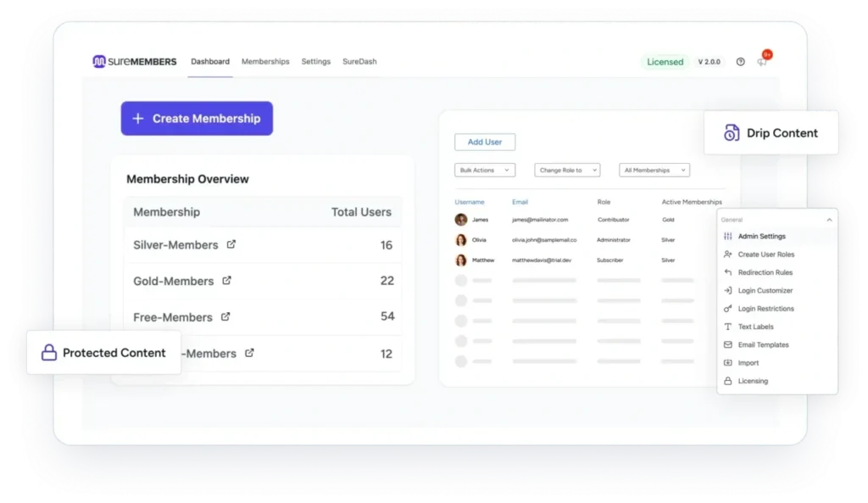Screen dimensions: 868x503
Task: Click Olivia's avatar
Action: pos(460,240)
